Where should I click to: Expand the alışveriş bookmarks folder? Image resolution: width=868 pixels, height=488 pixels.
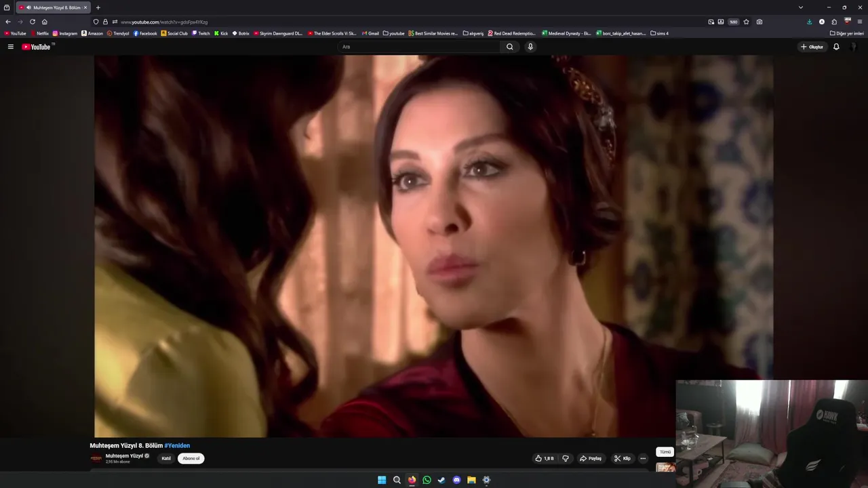473,33
